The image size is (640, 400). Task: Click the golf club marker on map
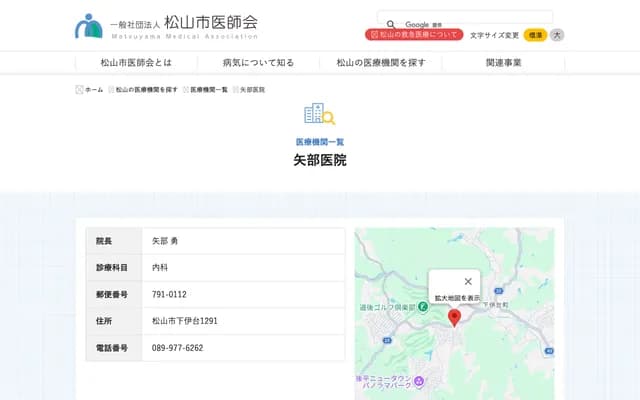[423, 305]
